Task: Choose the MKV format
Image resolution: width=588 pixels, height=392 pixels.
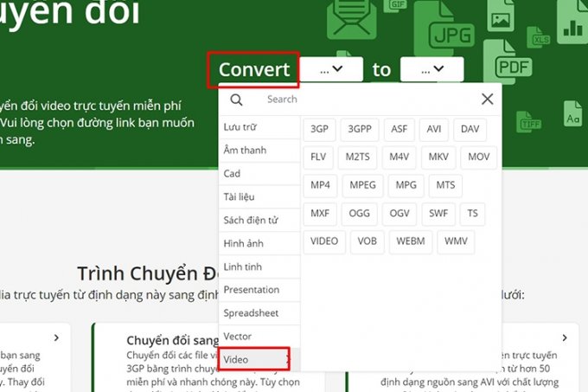Action: click(438, 157)
